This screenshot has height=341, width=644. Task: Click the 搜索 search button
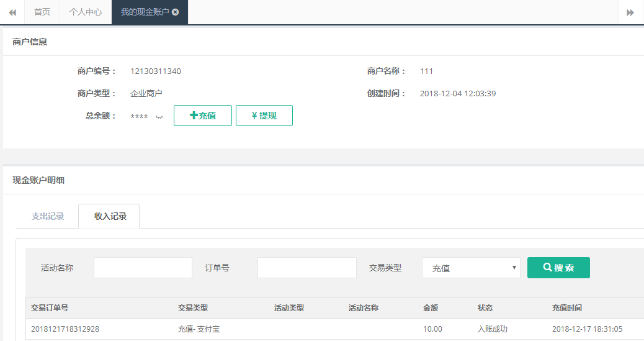tap(558, 268)
